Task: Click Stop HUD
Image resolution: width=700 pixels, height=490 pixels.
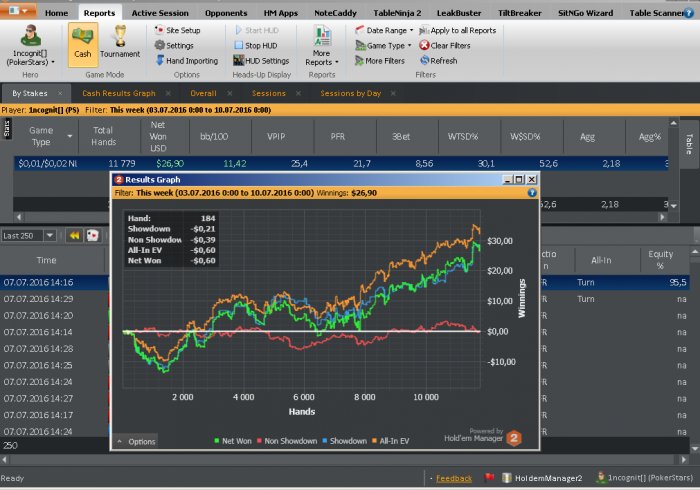Action: [256, 46]
